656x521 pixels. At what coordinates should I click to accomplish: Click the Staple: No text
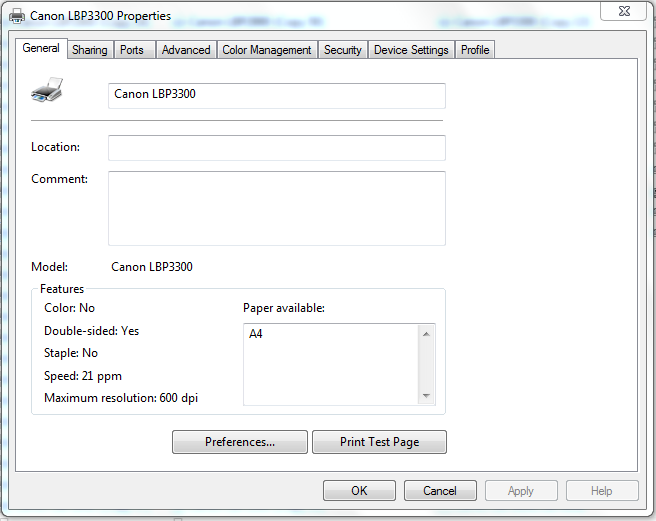click(71, 353)
